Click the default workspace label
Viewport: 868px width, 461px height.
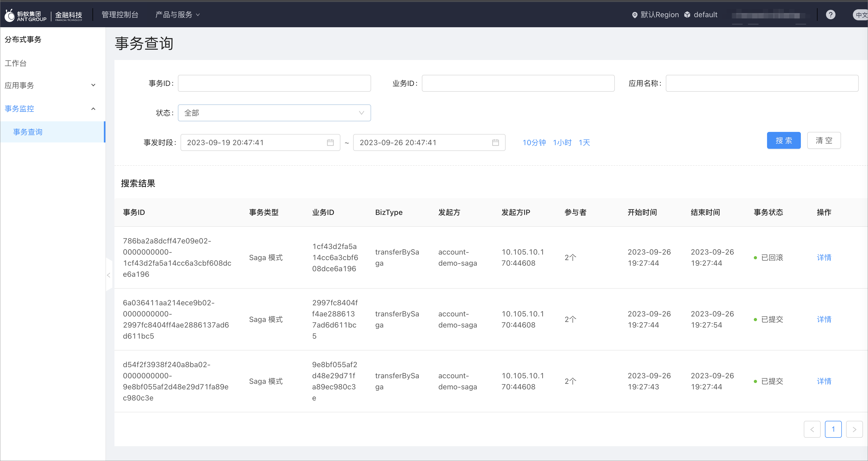click(705, 15)
